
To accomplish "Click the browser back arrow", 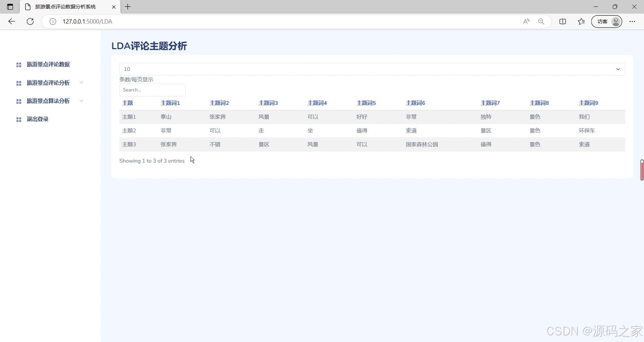I will pos(12,22).
